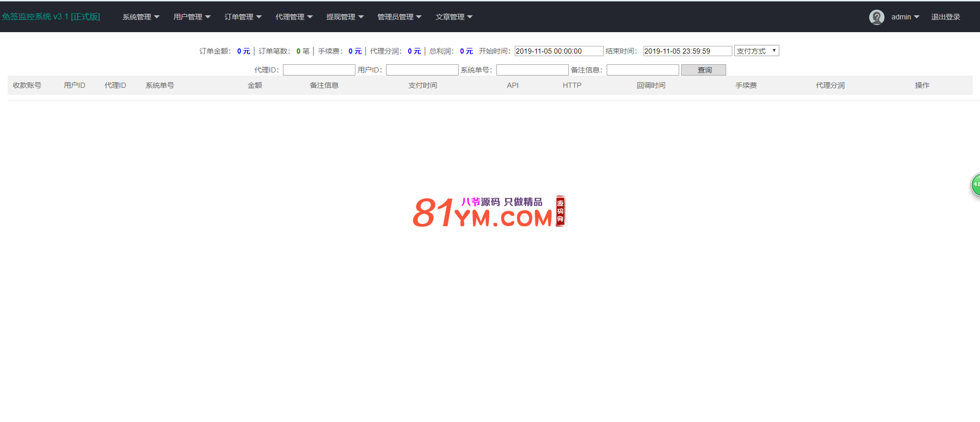Click the 用户ID column header
This screenshot has height=422, width=980.
[75, 85]
